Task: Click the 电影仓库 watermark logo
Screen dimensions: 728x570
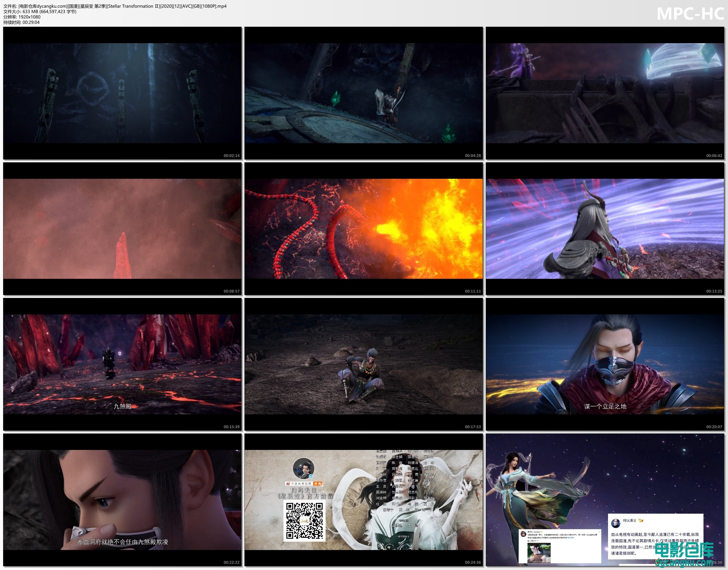Action: tap(684, 550)
